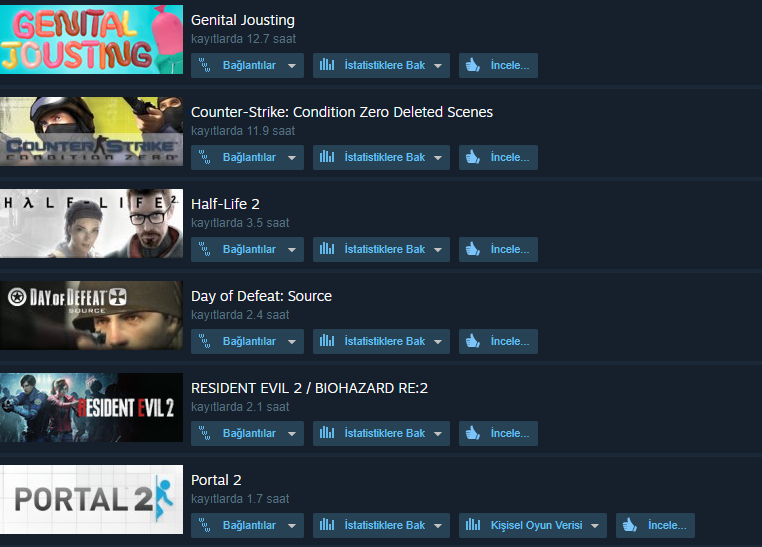762x547 pixels.
Task: Click links icon in Counter-Strike: Condition Zero row
Action: (205, 157)
